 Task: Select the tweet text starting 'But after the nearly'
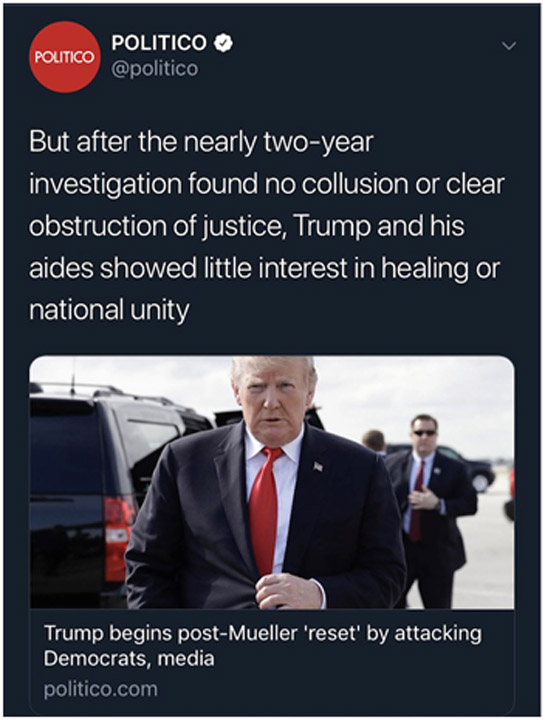click(x=267, y=225)
